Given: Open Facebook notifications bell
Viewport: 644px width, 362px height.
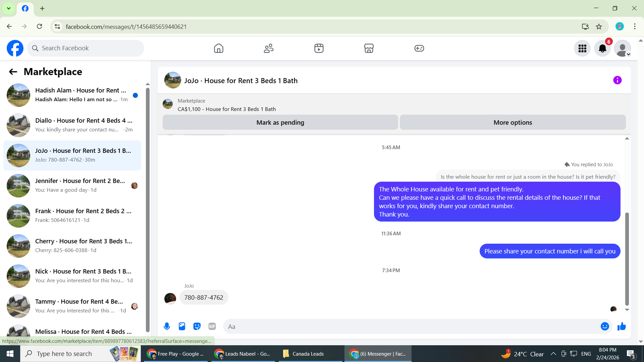Looking at the screenshot, I should tap(602, 49).
